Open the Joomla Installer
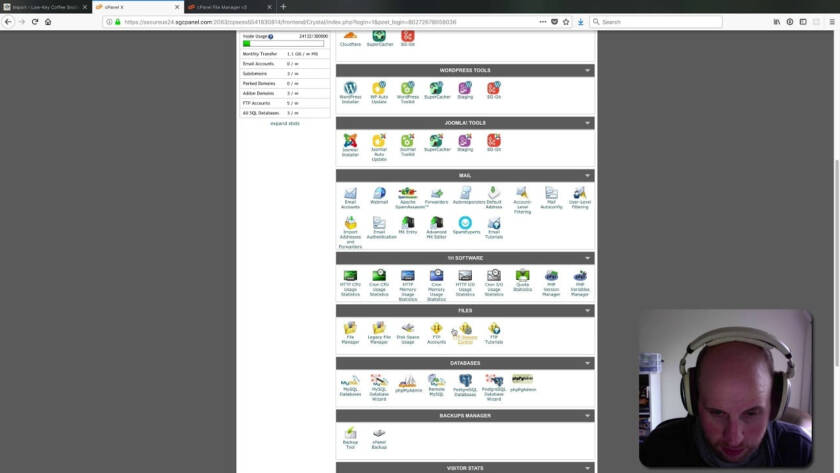Viewport: 840px width, 473px height. (x=350, y=143)
